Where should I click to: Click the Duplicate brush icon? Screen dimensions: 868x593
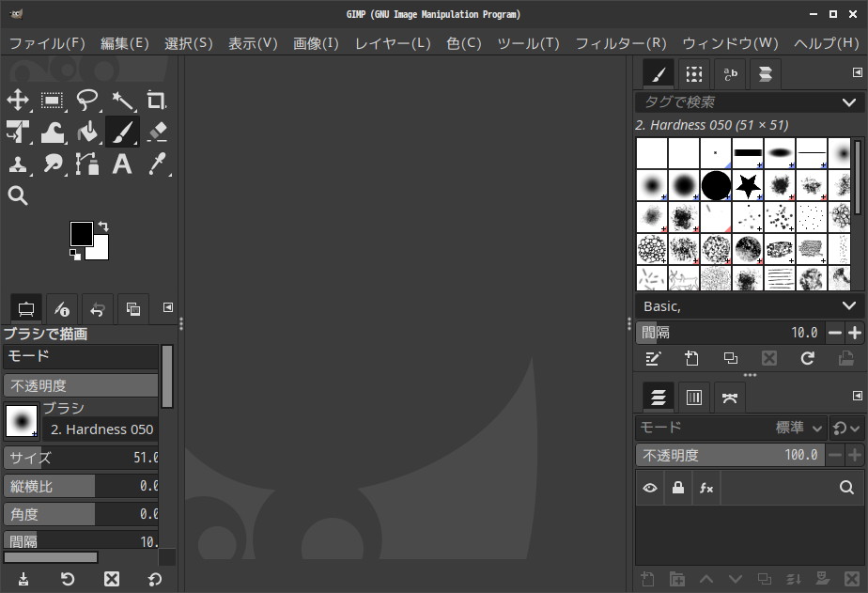click(x=730, y=359)
